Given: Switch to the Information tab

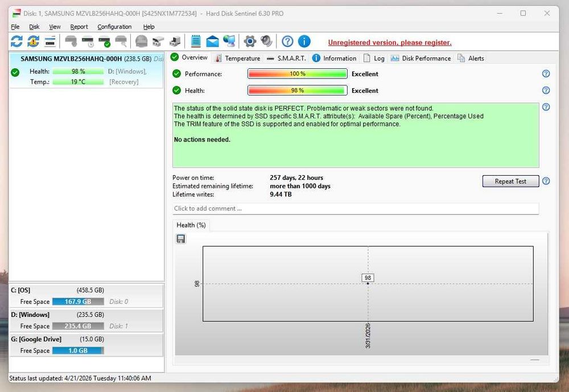Looking at the screenshot, I should [x=335, y=58].
